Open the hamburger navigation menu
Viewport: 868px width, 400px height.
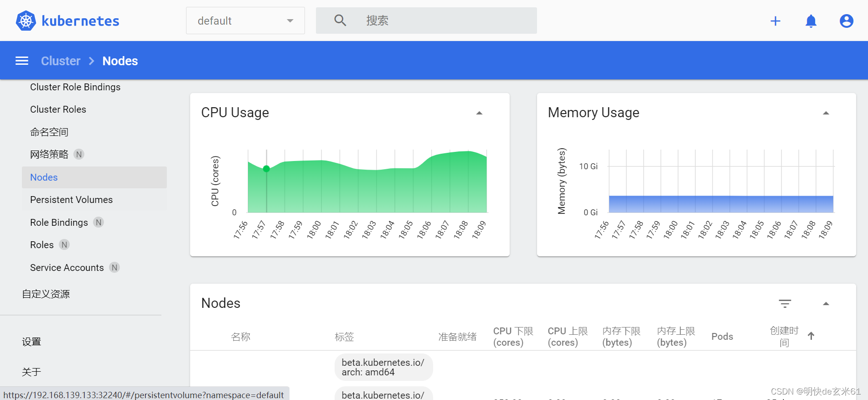22,61
